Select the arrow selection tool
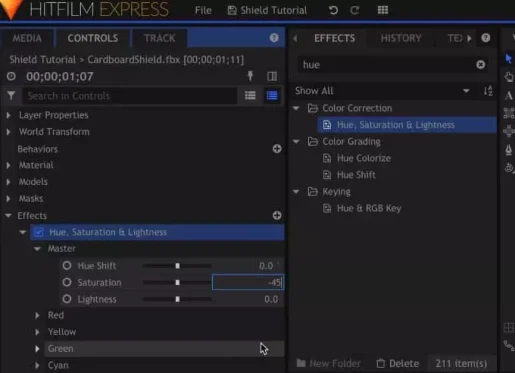The height and width of the screenshot is (373, 515). [509, 59]
